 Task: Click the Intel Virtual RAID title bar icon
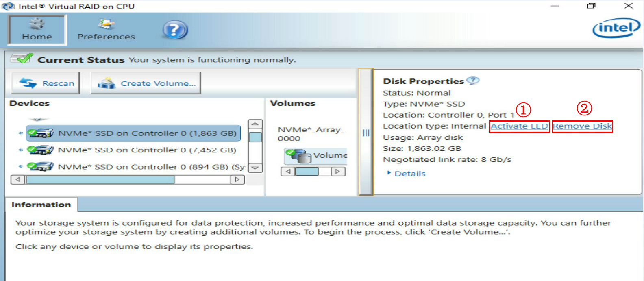tap(8, 6)
